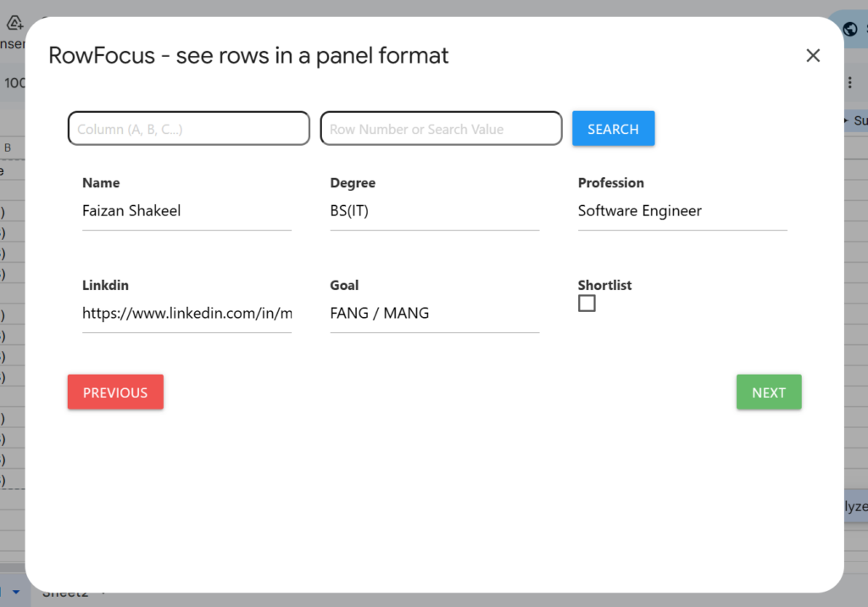
Task: Click the globe share icon
Action: pos(851,29)
